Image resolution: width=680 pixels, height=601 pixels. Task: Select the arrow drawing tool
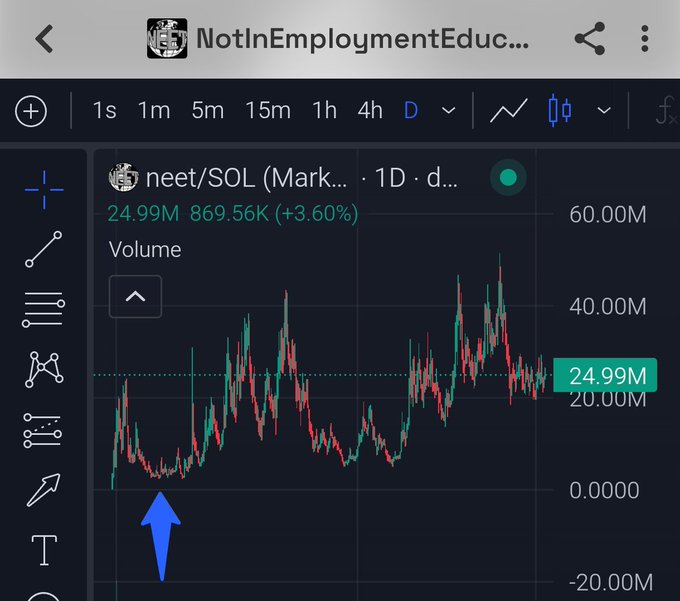43,490
